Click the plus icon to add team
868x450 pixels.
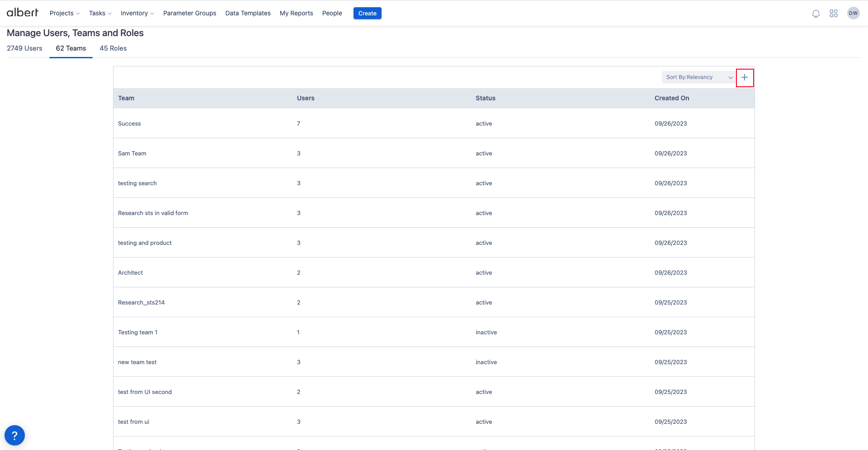pyautogui.click(x=745, y=78)
